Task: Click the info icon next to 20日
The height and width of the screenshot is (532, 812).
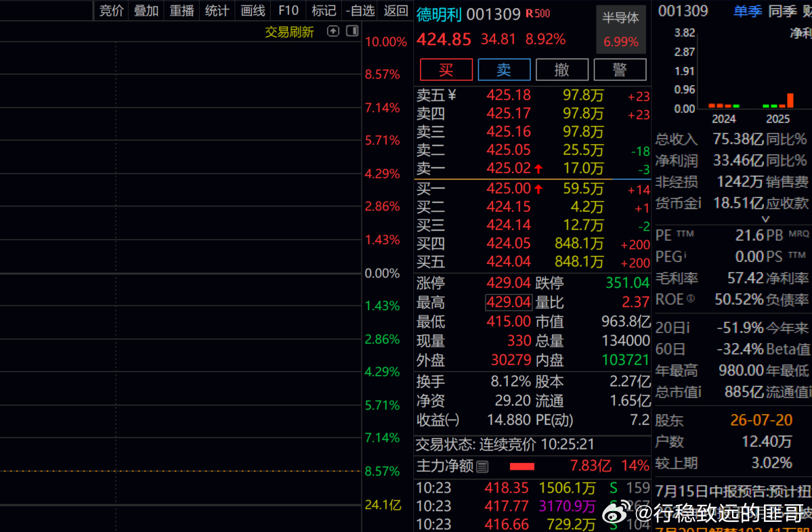Action: [x=687, y=328]
